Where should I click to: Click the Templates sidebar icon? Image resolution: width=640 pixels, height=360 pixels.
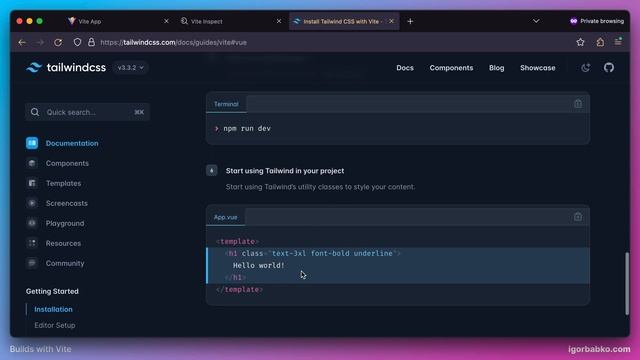click(32, 183)
